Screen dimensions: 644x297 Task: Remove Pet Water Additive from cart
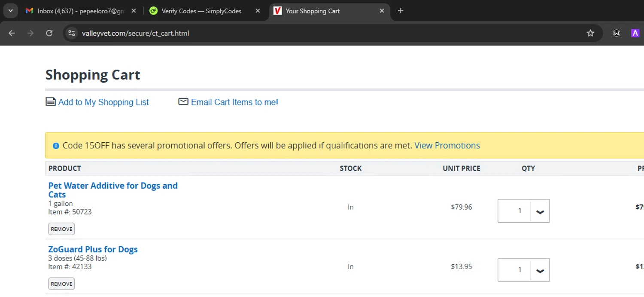[x=61, y=229]
